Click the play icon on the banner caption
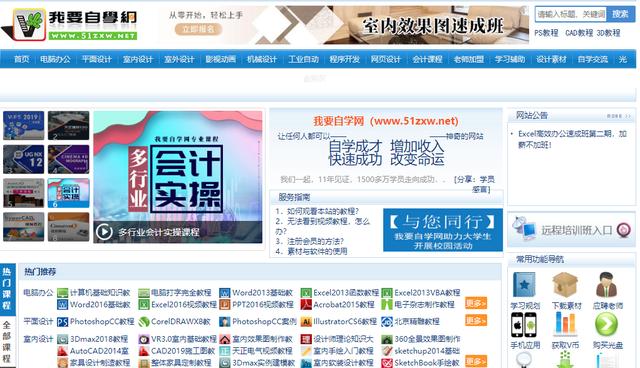Image resolution: width=640 pixels, height=368 pixels. point(104,232)
